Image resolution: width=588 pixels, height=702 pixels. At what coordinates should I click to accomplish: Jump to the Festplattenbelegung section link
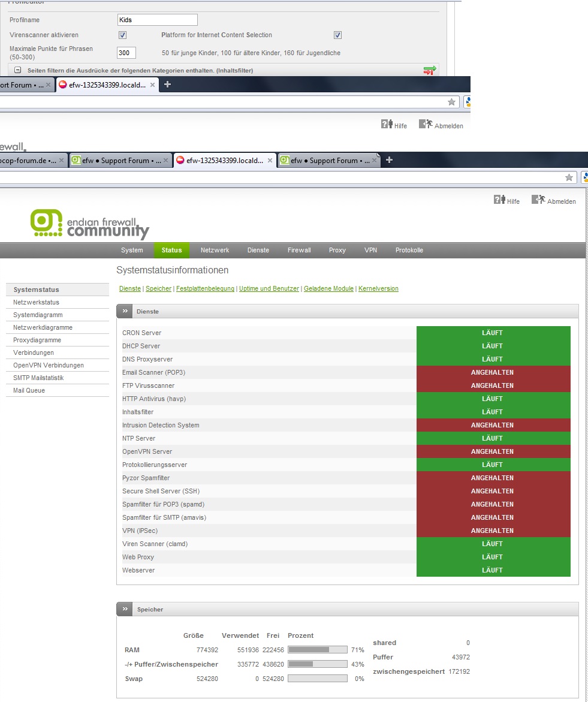coord(205,288)
